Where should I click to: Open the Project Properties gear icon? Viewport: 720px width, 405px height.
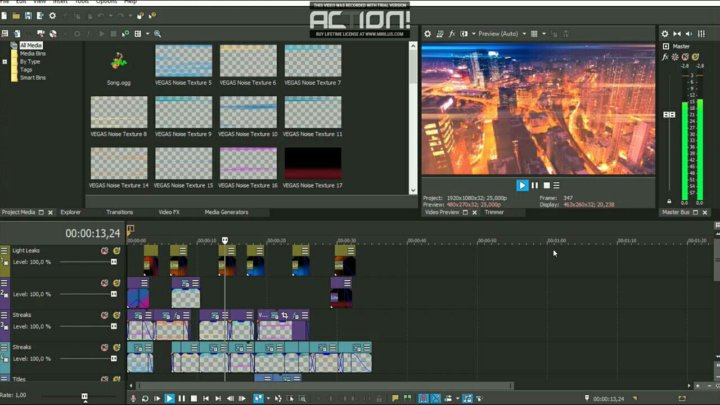tap(53, 16)
